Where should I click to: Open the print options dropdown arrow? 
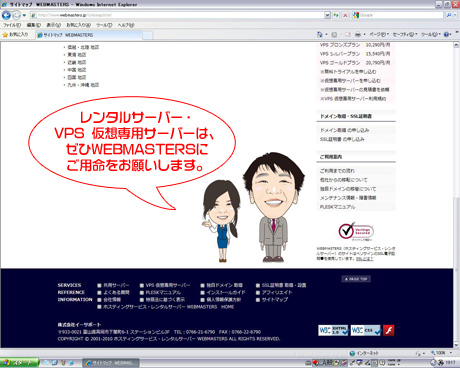(x=364, y=34)
